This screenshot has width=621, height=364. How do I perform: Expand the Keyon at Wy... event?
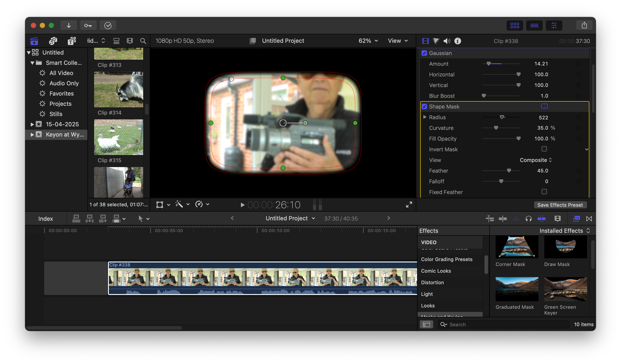coord(32,135)
